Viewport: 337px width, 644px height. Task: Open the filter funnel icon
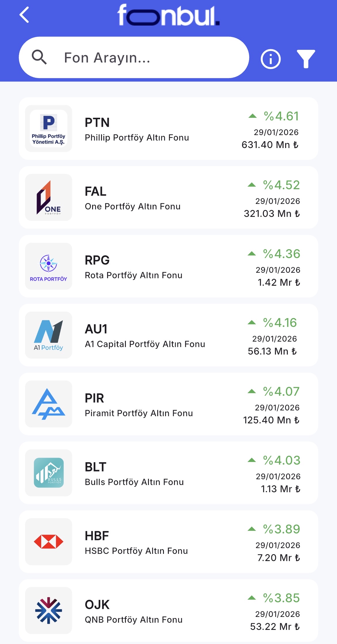coord(306,59)
